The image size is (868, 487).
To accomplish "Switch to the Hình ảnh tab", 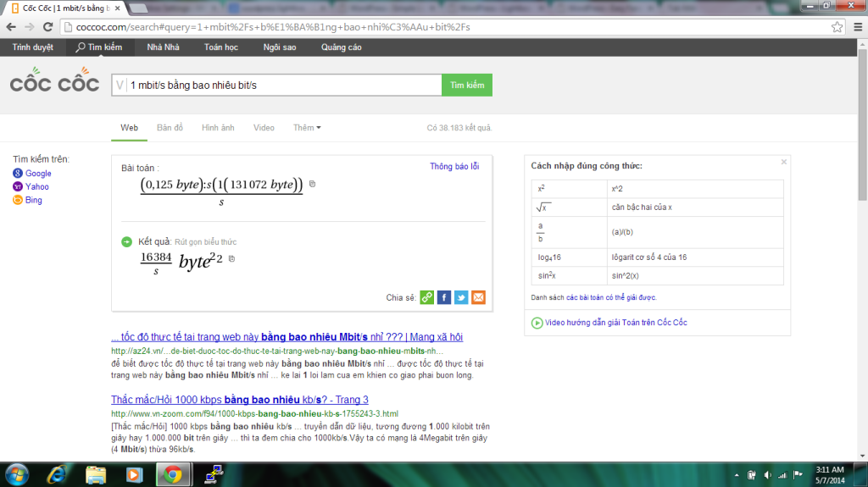I will point(218,128).
